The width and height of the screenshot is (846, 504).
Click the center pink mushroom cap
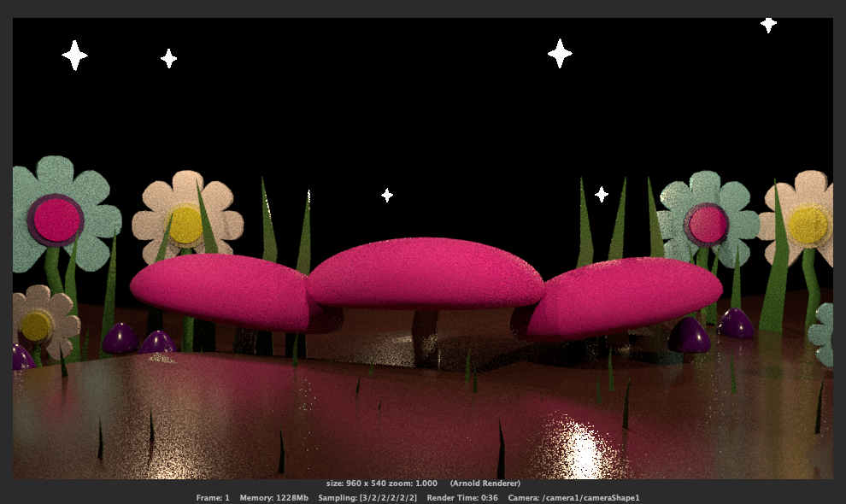[425, 273]
